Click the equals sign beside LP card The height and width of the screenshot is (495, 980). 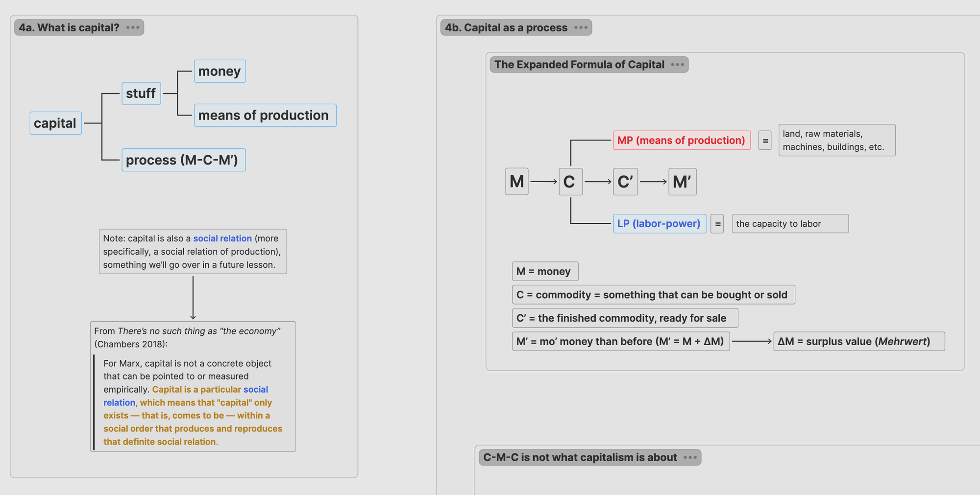pyautogui.click(x=717, y=224)
